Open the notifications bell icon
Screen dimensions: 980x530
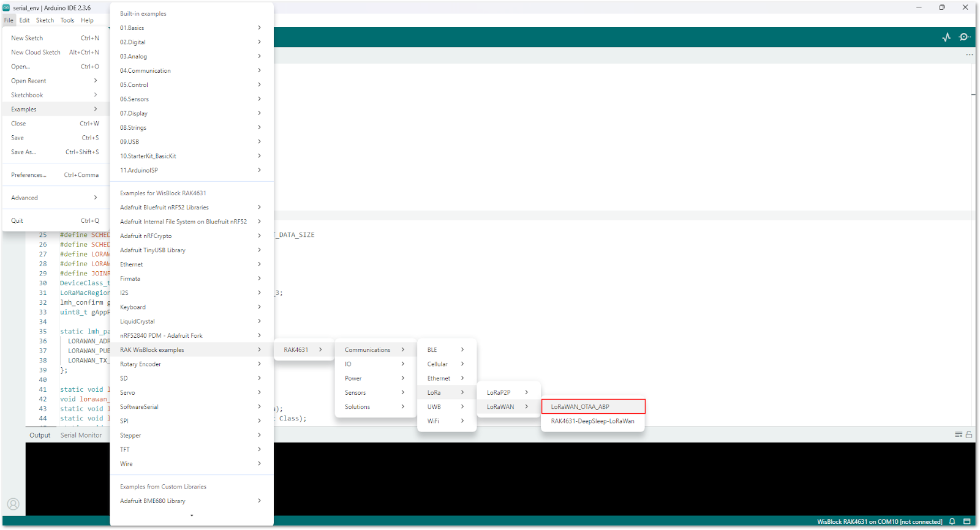(x=952, y=522)
